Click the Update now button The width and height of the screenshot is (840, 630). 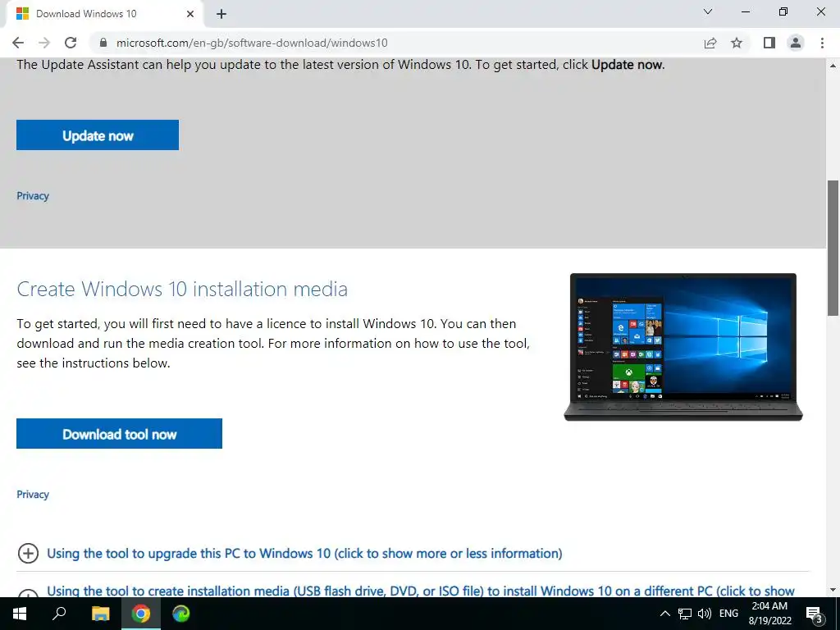[x=98, y=135]
